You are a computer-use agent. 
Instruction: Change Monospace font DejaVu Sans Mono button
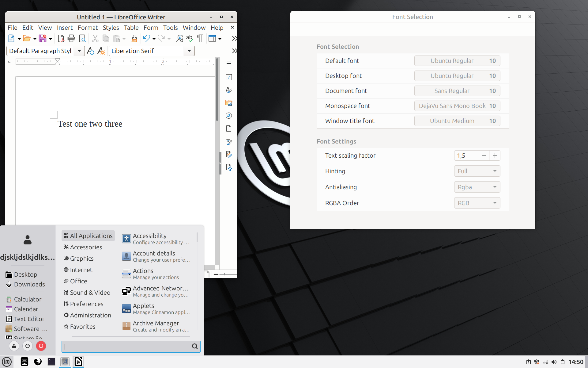tap(457, 106)
